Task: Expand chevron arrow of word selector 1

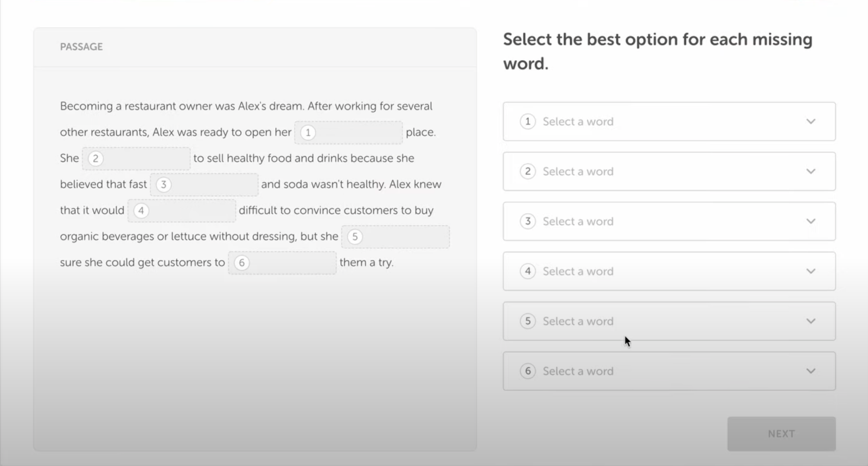Action: point(810,122)
